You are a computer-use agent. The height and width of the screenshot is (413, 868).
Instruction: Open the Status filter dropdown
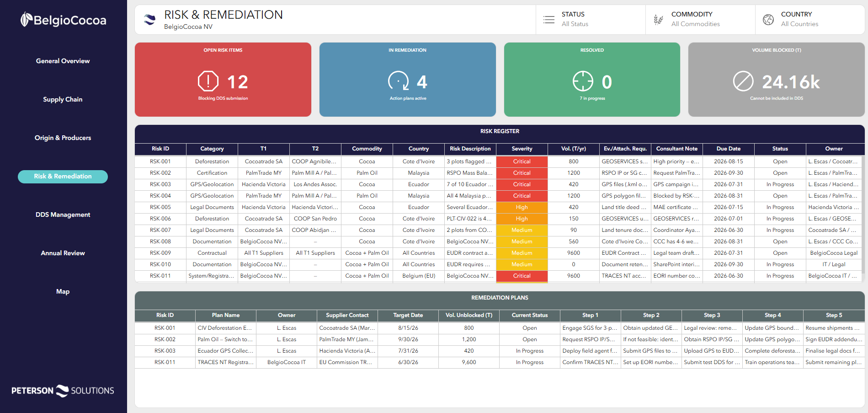pyautogui.click(x=591, y=20)
